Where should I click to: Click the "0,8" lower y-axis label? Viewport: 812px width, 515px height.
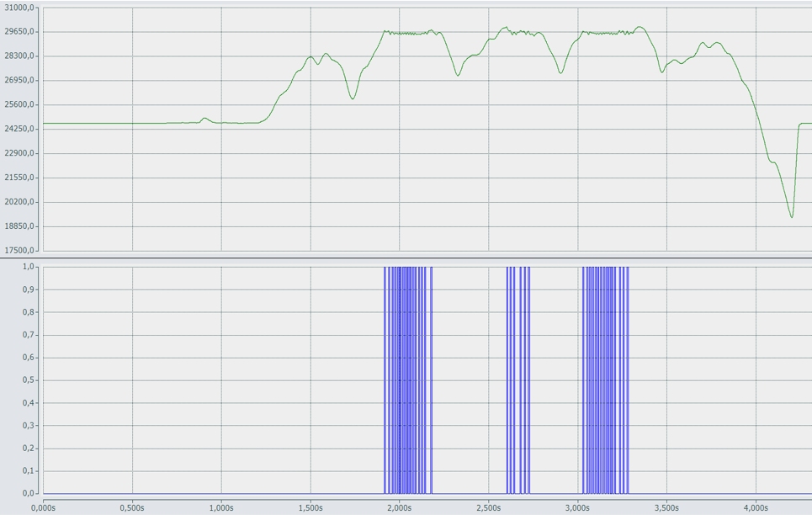[x=29, y=312]
